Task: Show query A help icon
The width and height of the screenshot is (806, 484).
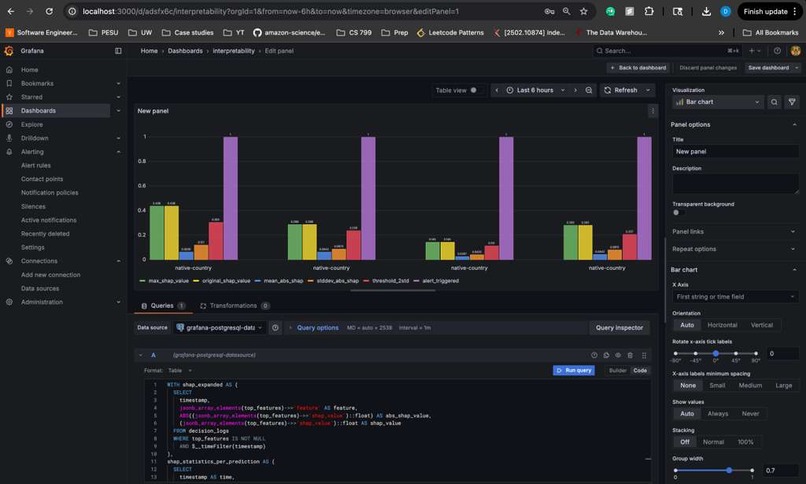Action: coord(594,355)
